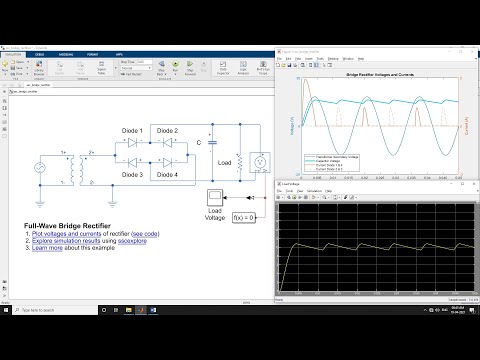This screenshot has width=480, height=360.
Task: Select the model tab under the toolstrip
Action: coord(38,85)
